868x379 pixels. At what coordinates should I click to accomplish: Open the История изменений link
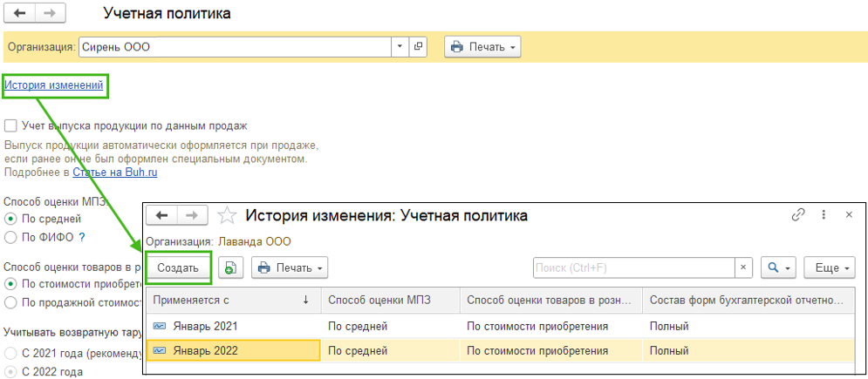click(x=54, y=85)
